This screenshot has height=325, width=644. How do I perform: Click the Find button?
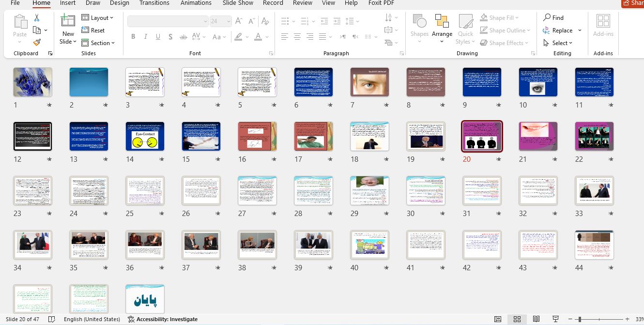coord(553,17)
